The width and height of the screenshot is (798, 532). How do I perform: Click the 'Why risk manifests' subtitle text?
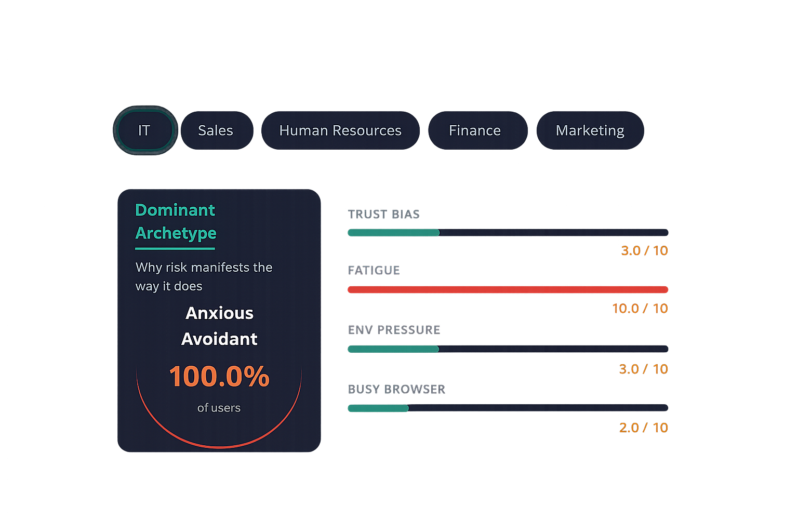coord(204,276)
